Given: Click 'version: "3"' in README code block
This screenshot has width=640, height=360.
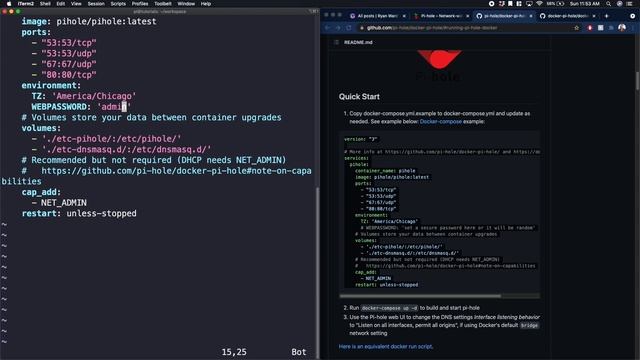Looking at the screenshot, I should (x=360, y=139).
